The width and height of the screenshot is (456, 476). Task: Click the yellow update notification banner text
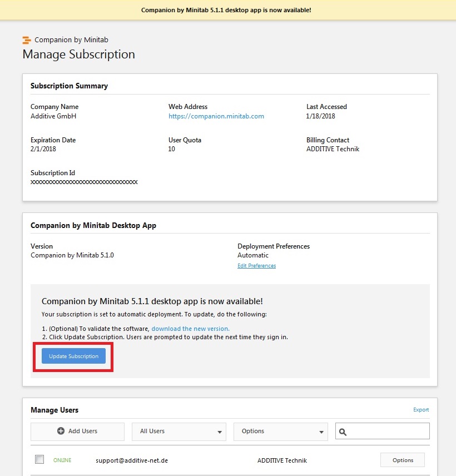pos(226,10)
